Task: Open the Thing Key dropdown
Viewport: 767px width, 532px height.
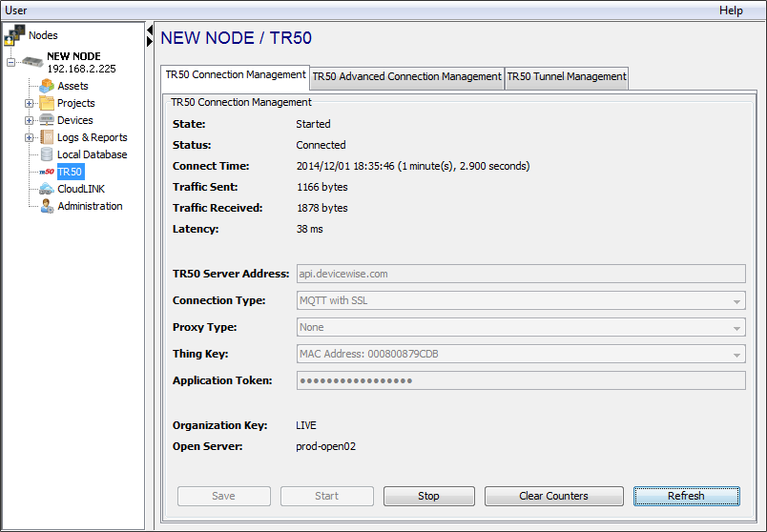Action: [x=736, y=355]
